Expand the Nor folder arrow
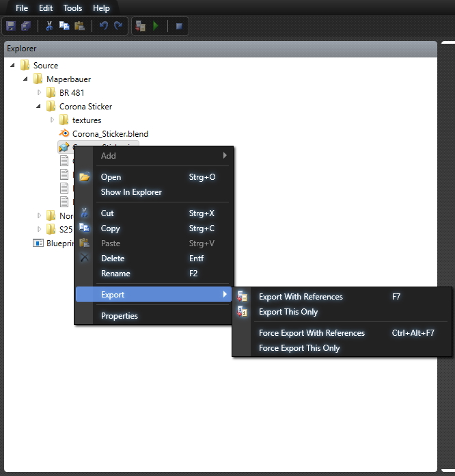The width and height of the screenshot is (455, 476). coord(39,215)
